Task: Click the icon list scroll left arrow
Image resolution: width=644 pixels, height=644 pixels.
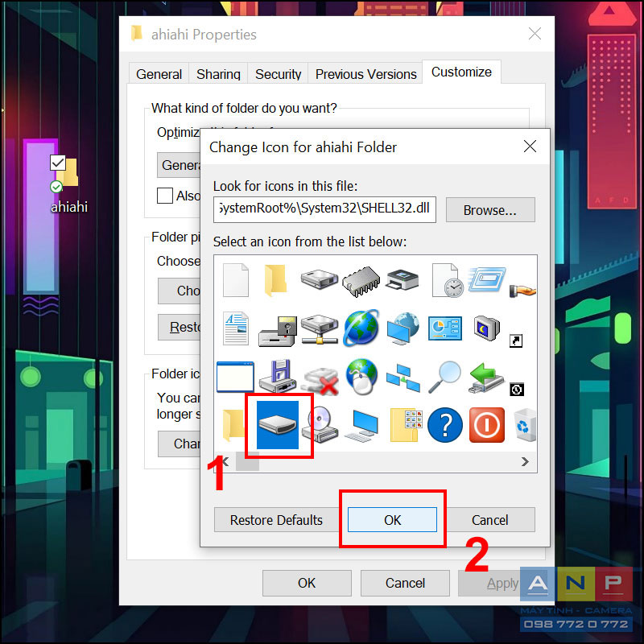Action: click(225, 461)
